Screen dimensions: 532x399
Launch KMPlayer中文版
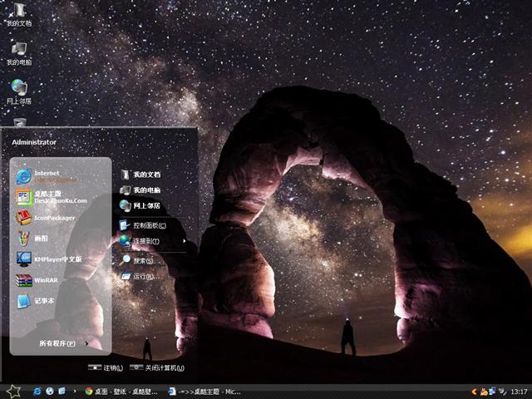click(x=49, y=259)
